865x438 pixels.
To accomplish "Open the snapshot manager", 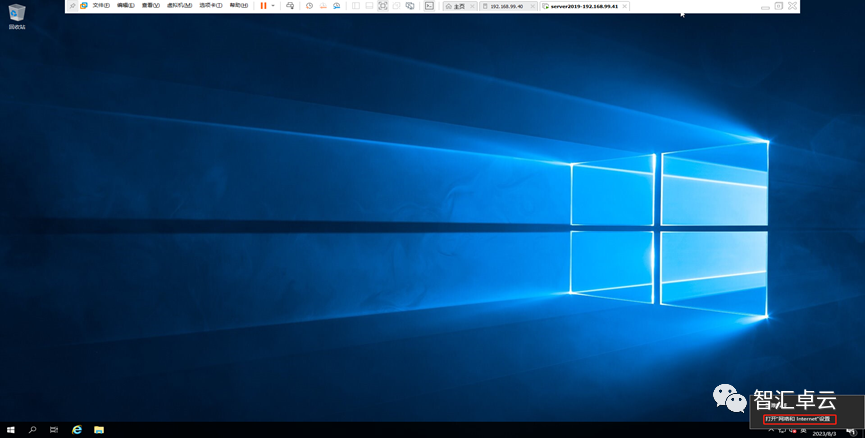I will pyautogui.click(x=337, y=6).
